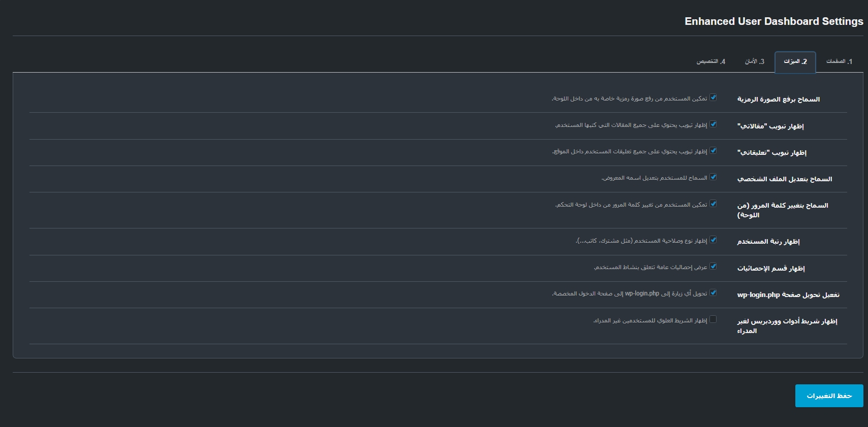
Task: Click the 'إظهار قسم الإحصائيات' row label
Action: coord(771,269)
